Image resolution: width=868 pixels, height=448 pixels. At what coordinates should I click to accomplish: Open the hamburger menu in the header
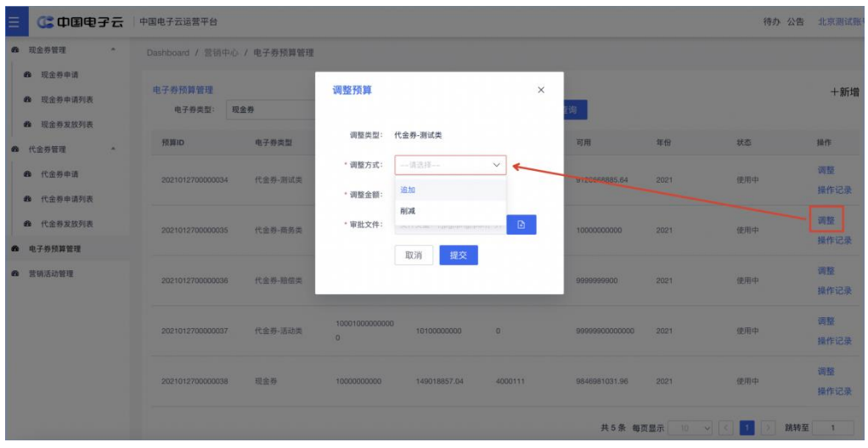click(x=14, y=22)
